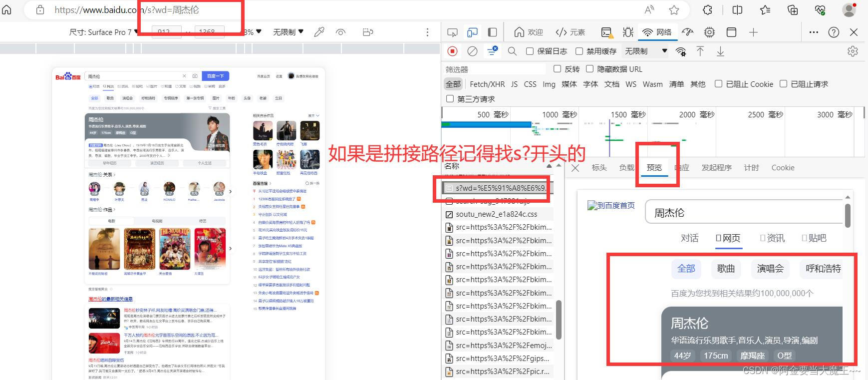The height and width of the screenshot is (380, 868).
Task: Open the 计时 request detail tab
Action: (x=751, y=168)
